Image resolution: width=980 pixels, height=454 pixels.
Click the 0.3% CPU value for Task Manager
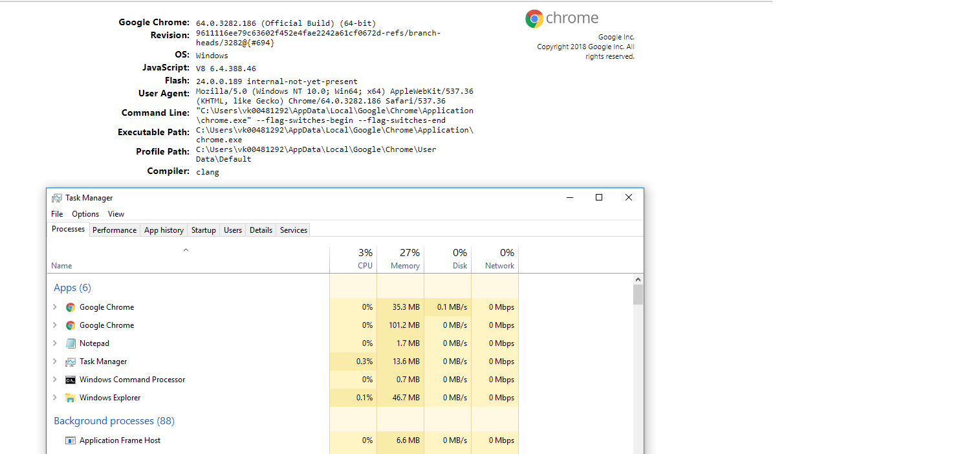pos(365,362)
